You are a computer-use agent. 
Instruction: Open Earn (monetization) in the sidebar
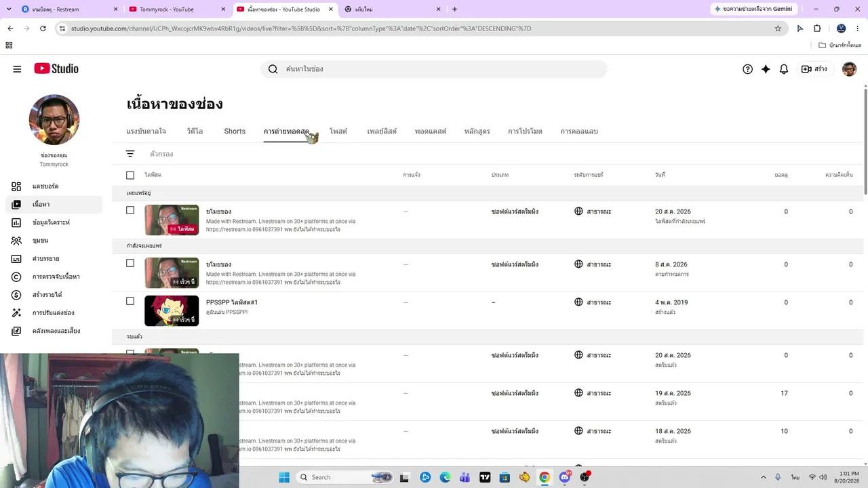[54, 295]
